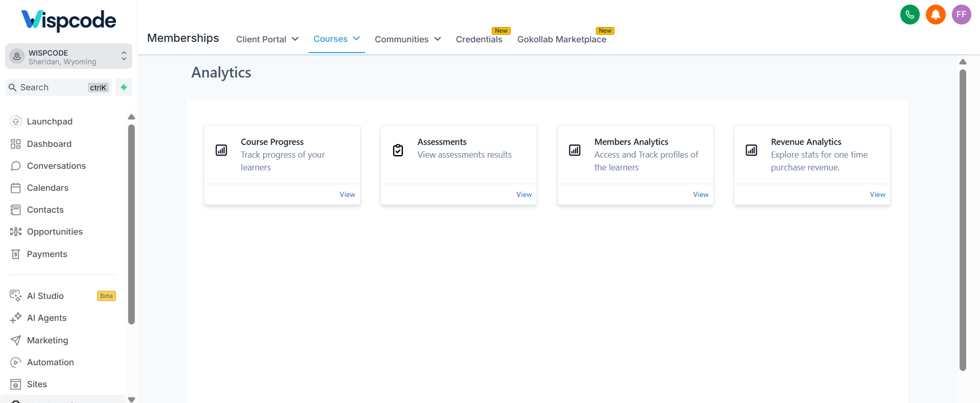Image resolution: width=980 pixels, height=403 pixels.
Task: Click the AI Agents sparkle icon
Action: (16, 318)
